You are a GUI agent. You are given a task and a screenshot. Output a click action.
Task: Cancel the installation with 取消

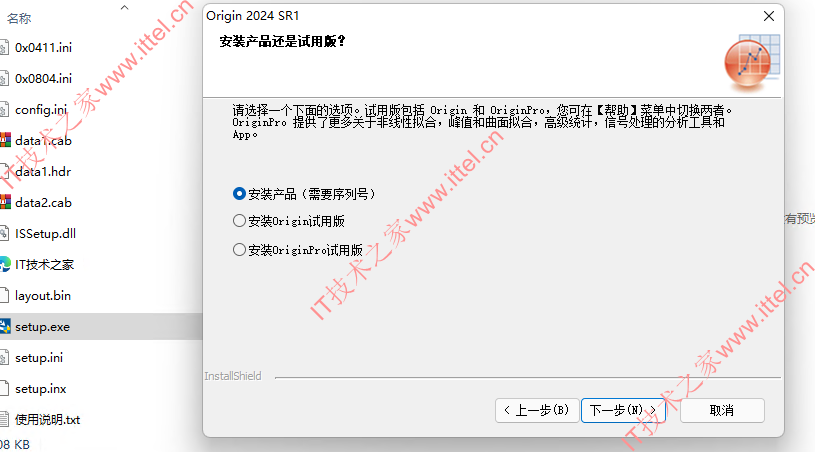click(722, 410)
